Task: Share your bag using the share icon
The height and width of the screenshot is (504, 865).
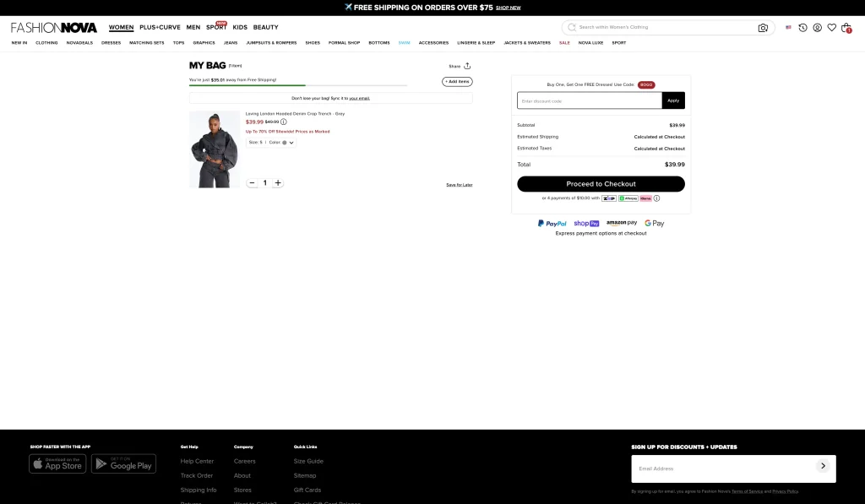Action: tap(467, 66)
